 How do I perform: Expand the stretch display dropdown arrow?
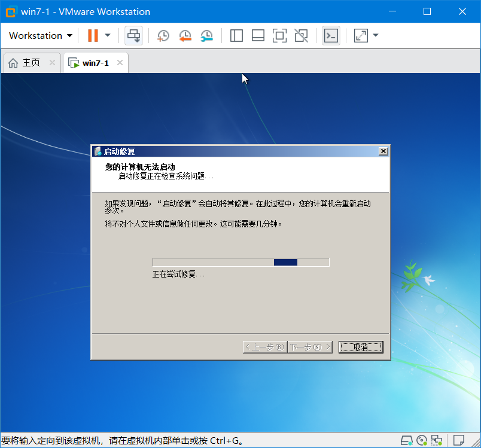tap(376, 35)
